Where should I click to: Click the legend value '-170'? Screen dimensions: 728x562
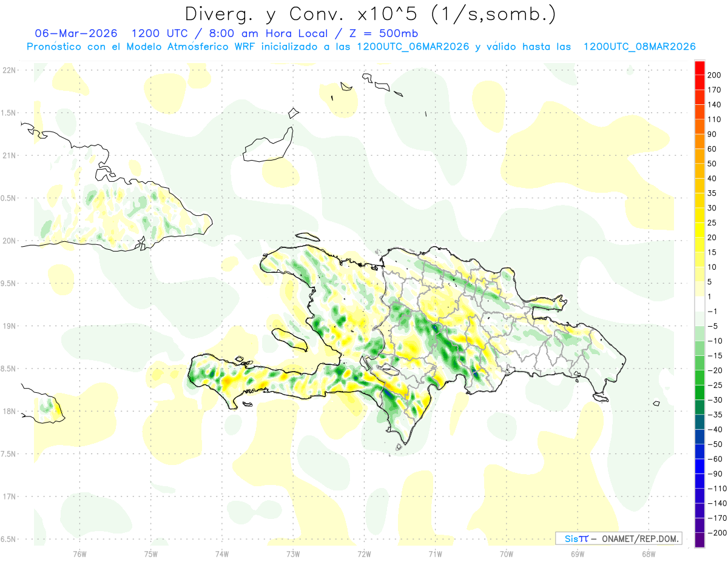717,518
